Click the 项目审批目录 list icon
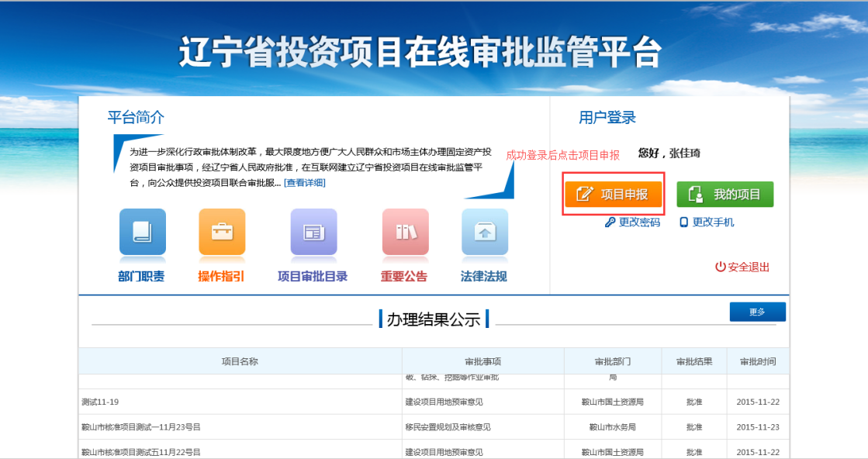This screenshot has width=868, height=459. pos(313,232)
